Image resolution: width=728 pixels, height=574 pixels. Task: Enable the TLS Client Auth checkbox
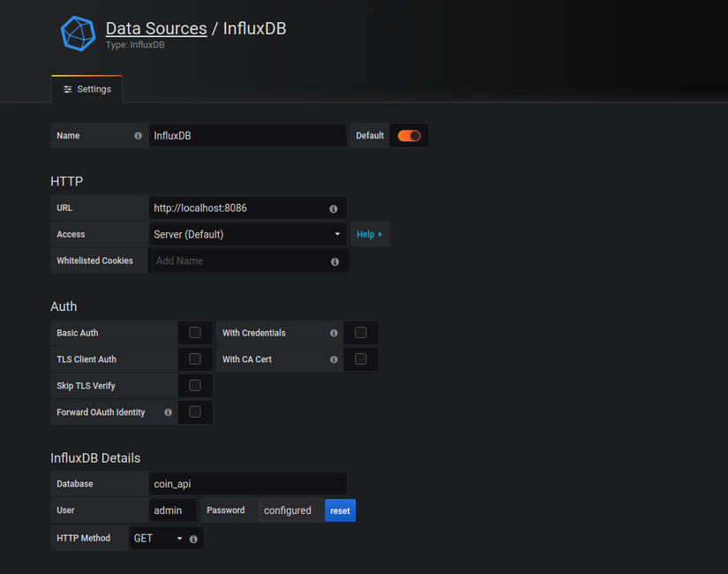(195, 359)
